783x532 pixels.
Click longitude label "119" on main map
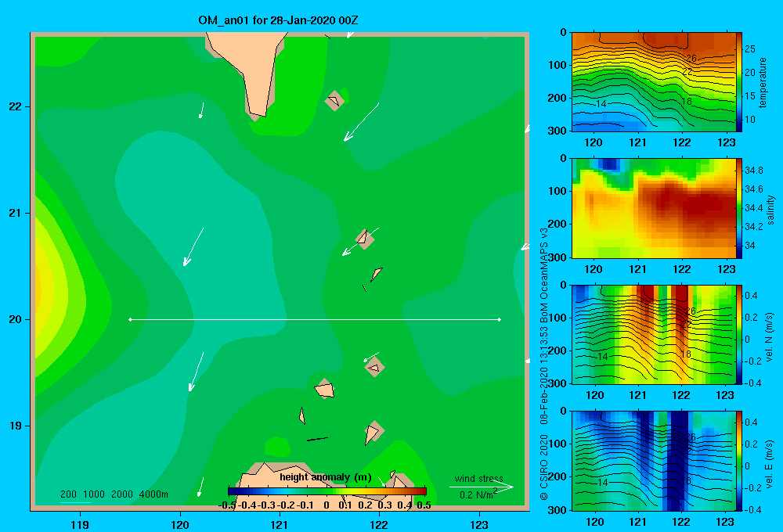[x=80, y=524]
